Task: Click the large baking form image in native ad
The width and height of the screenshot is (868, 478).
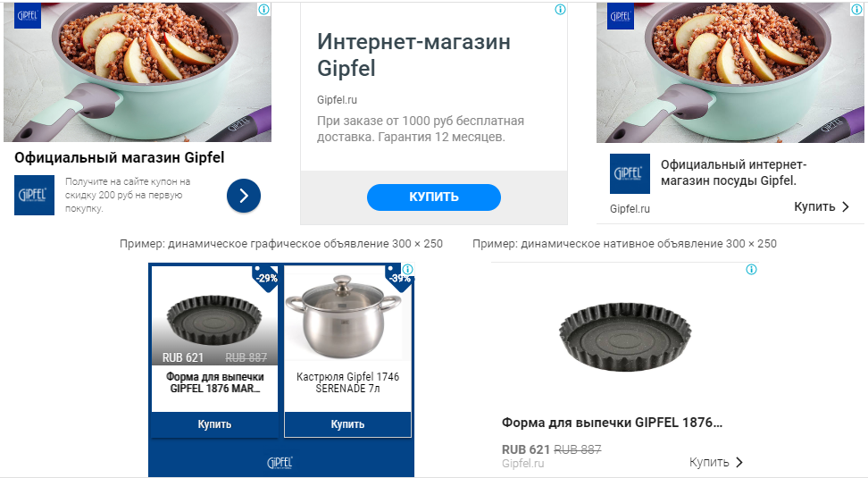Action: tap(624, 337)
